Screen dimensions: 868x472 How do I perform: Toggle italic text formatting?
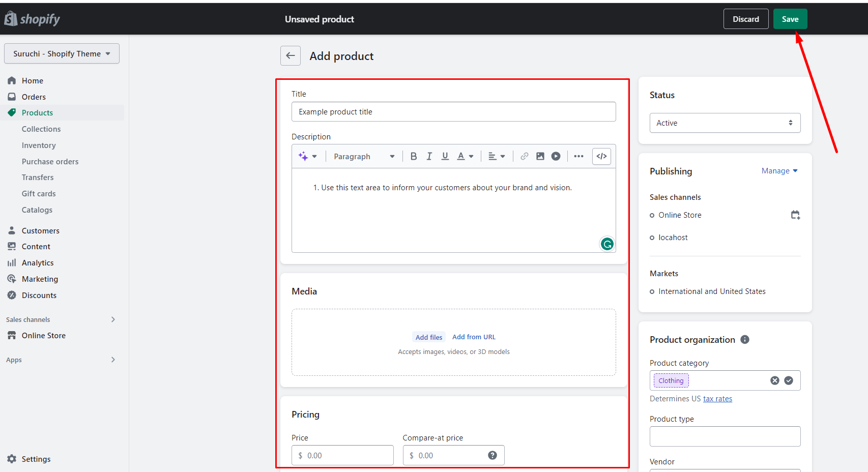429,157
